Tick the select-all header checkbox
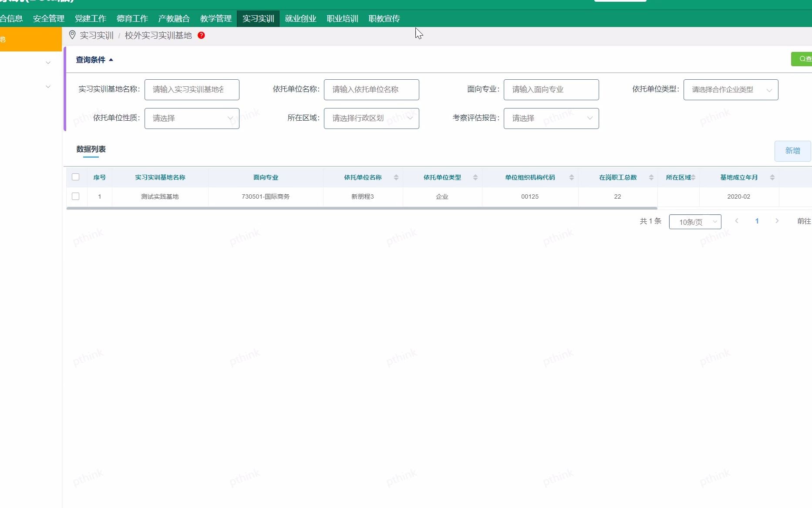 tap(75, 177)
